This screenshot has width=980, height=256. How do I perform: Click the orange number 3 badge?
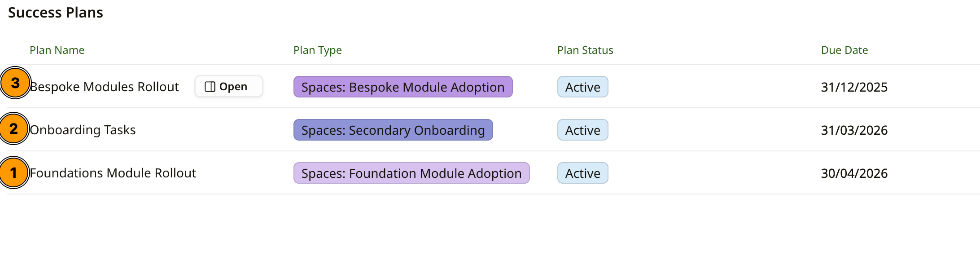tap(15, 83)
